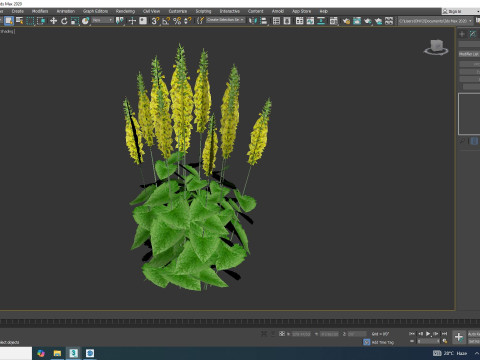480x360 pixels.
Task: Click the Render Production teapot icon
Action: 368,21
